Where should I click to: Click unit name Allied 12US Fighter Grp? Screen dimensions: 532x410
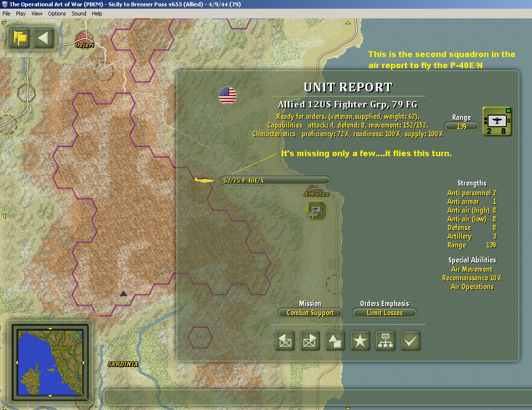[x=347, y=104]
